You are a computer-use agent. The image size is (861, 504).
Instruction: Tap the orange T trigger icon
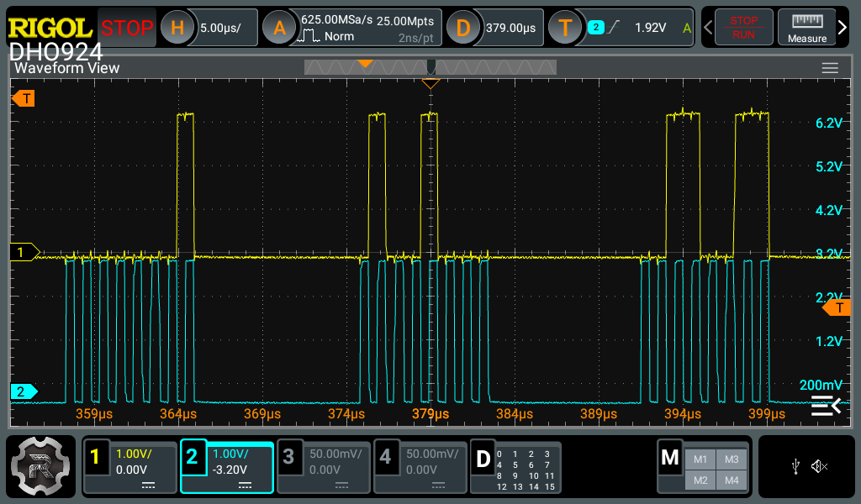(x=565, y=28)
